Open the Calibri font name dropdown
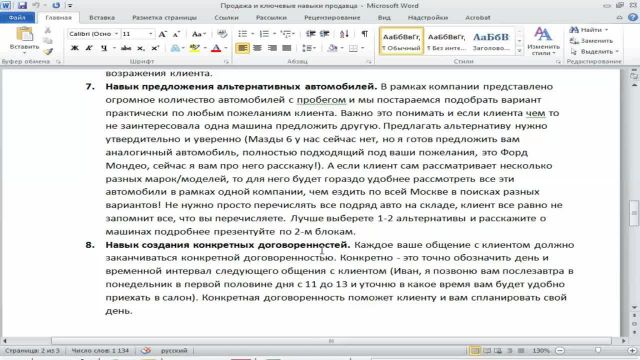 116,34
